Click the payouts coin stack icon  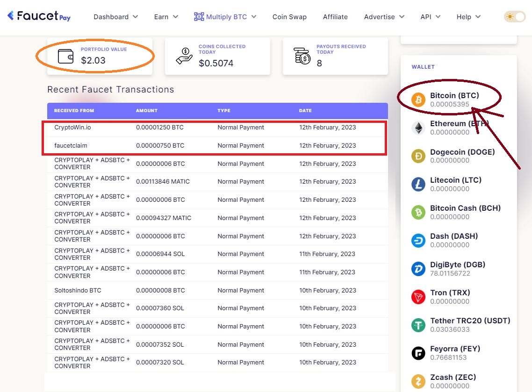(x=302, y=56)
